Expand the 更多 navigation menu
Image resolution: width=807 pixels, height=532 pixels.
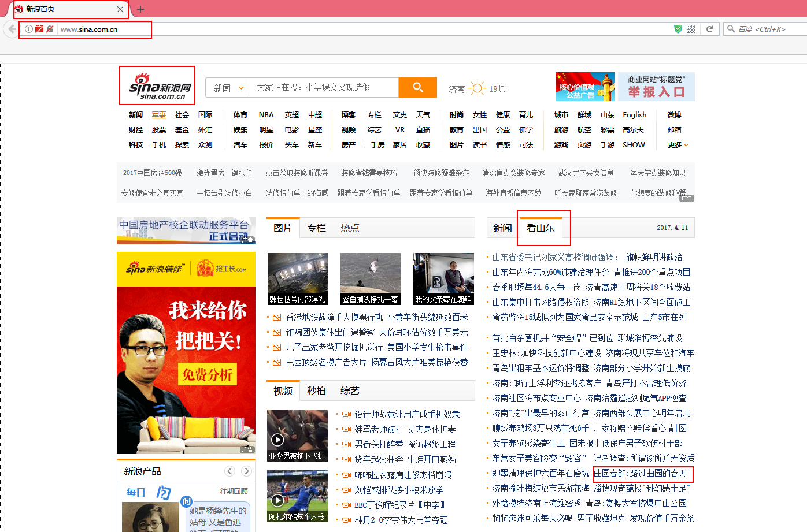678,145
